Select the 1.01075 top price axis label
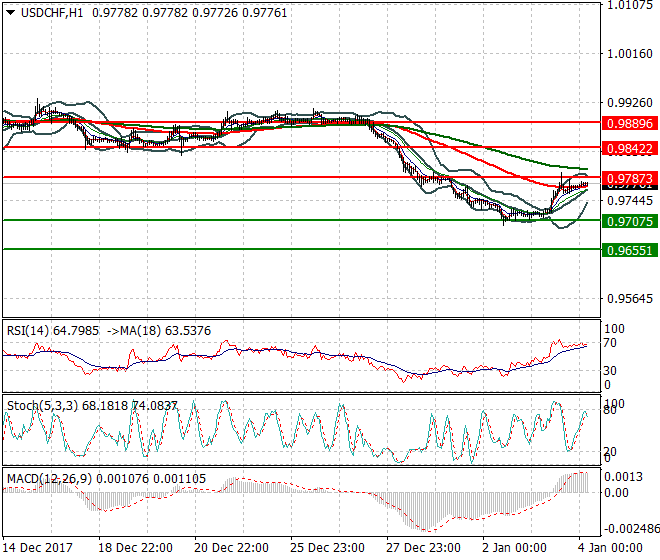Image resolution: width=660 pixels, height=560 pixels. (x=630, y=5)
